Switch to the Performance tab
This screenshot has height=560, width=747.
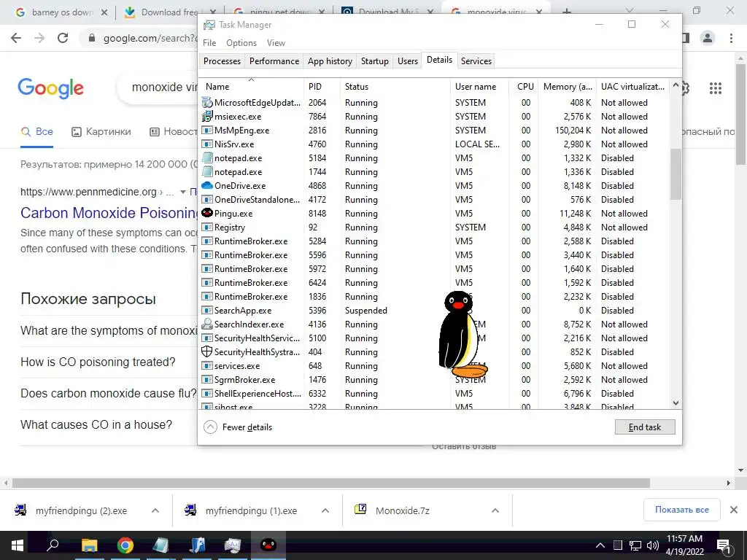click(274, 61)
